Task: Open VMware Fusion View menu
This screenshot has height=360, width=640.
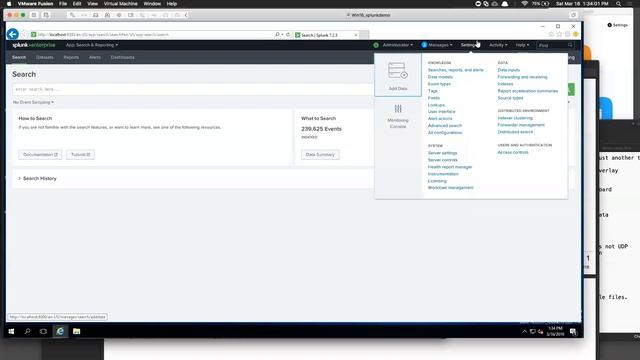Action: (92, 4)
